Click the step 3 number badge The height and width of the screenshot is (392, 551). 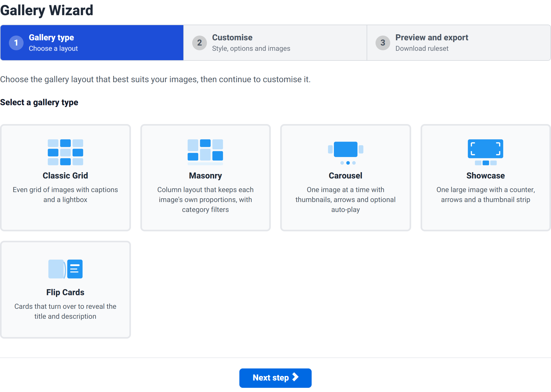383,43
